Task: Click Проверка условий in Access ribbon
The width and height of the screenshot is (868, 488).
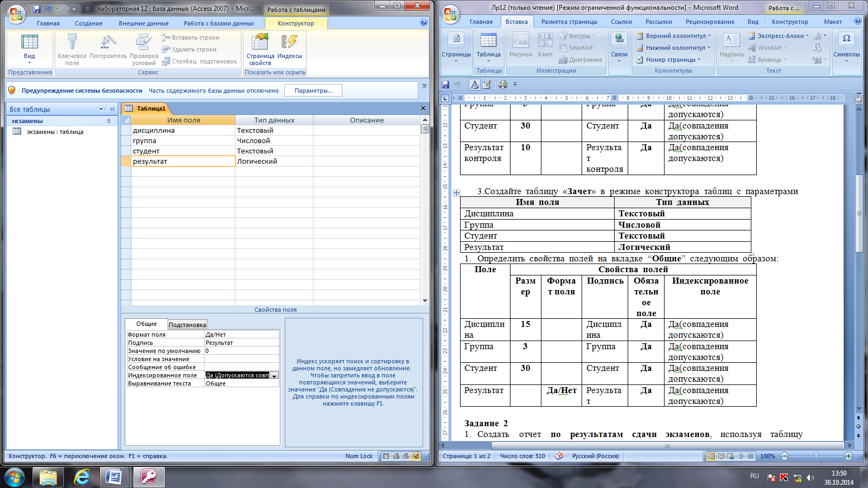Action: point(144,49)
